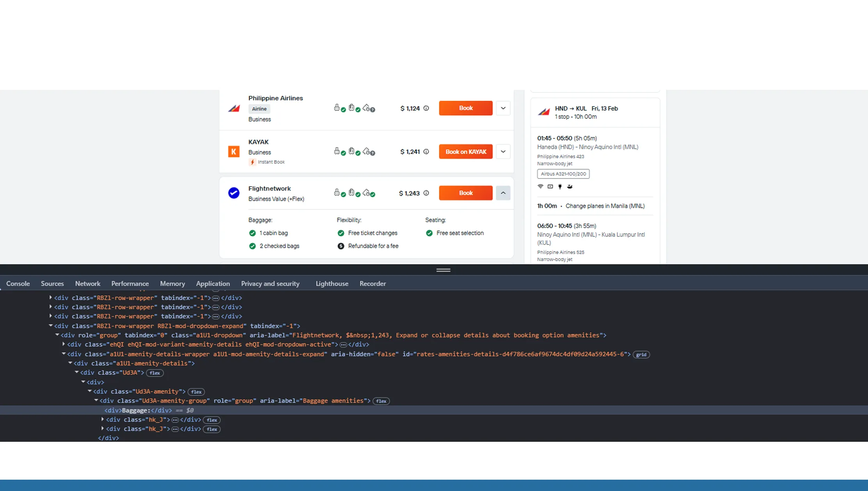Expand Philippine Airlines booking option details
The width and height of the screenshot is (868, 491).
click(503, 108)
